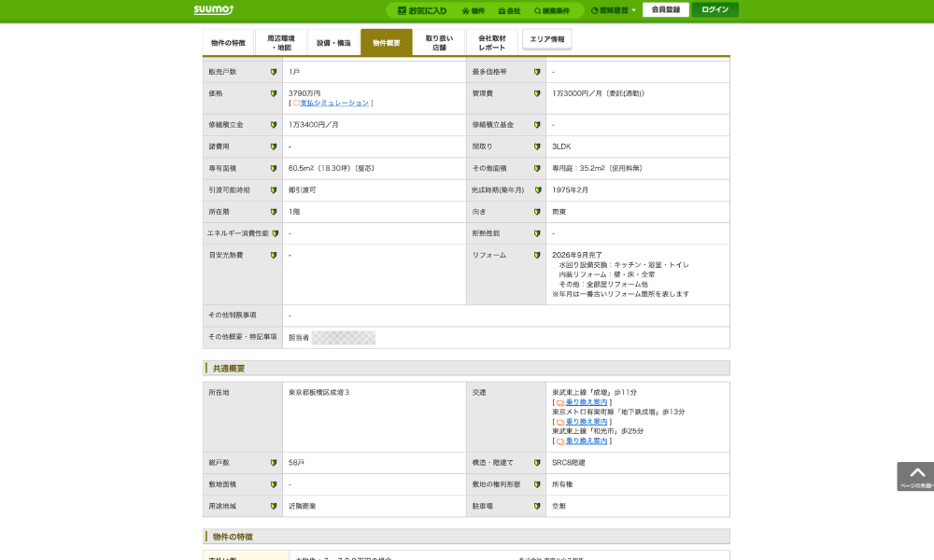Switch to the 物件の特徴 tab
The height and width of the screenshot is (560, 934).
pos(228,42)
